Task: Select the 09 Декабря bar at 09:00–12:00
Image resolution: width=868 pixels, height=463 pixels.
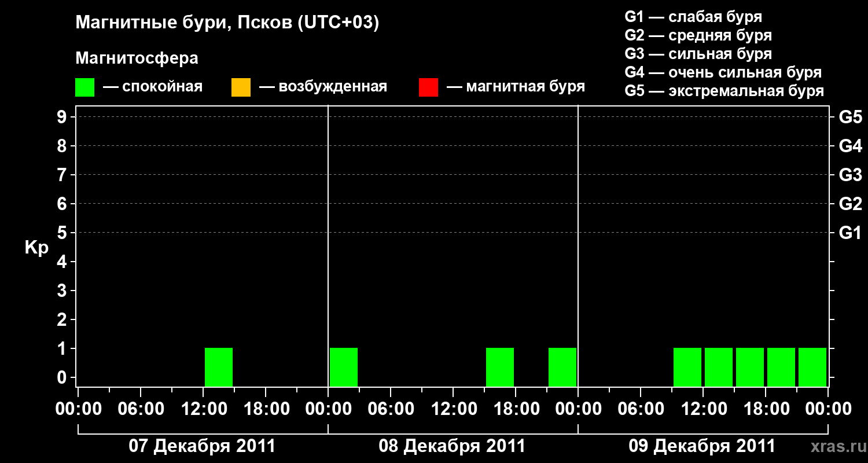Action: 687,367
